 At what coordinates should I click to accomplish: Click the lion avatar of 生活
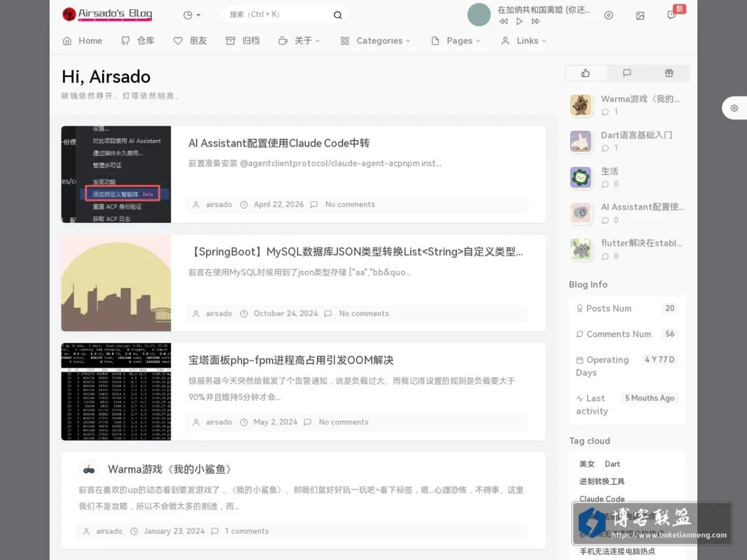point(581,177)
